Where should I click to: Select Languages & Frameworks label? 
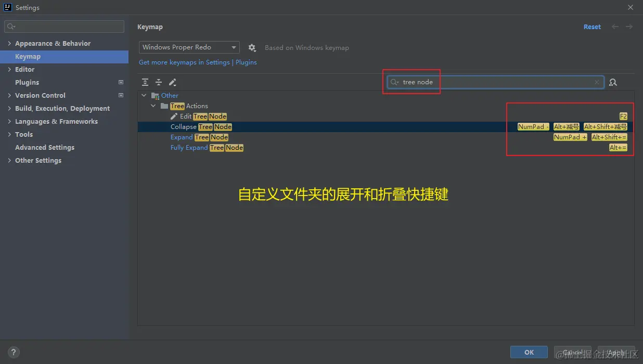click(x=56, y=121)
